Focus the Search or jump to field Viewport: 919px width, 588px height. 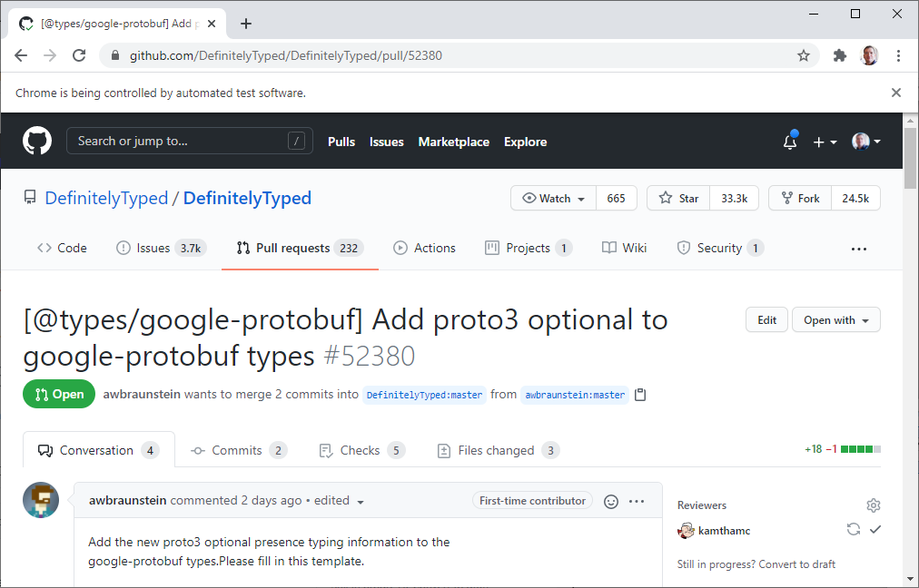[x=189, y=142]
